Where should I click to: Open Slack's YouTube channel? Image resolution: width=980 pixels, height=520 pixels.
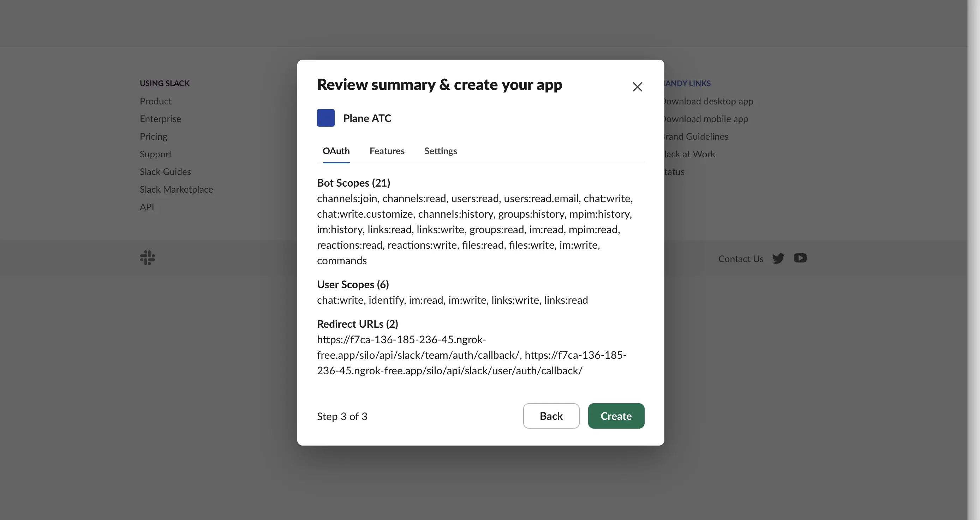point(800,258)
